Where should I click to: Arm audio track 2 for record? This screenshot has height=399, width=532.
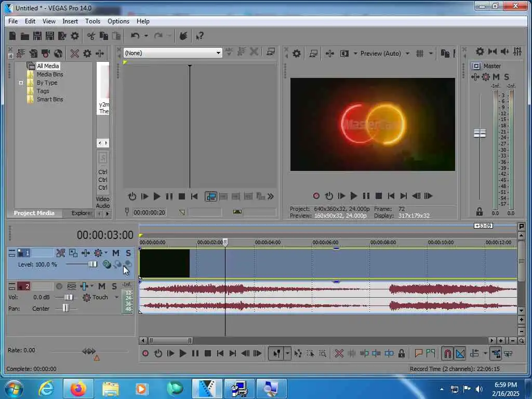[59, 286]
